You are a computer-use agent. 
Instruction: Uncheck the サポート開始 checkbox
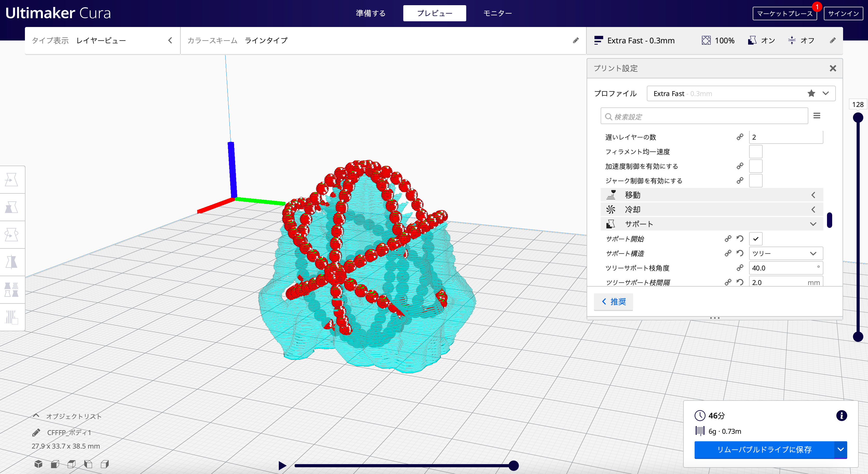click(755, 239)
